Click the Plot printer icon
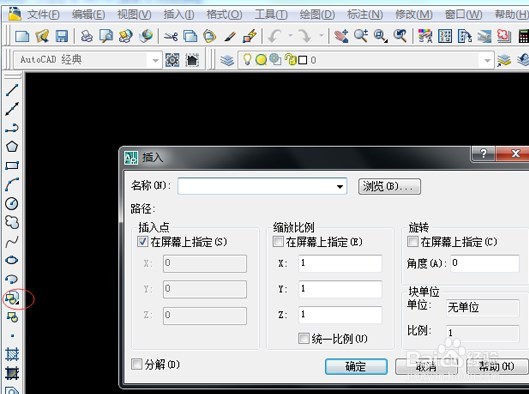This screenshot has height=394, width=529. tap(87, 36)
